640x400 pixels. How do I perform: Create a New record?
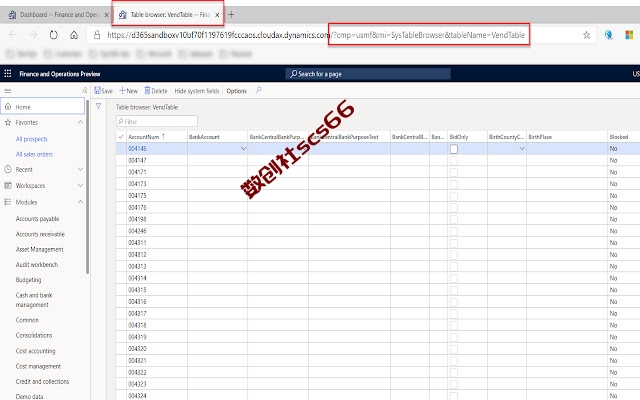[x=129, y=91]
